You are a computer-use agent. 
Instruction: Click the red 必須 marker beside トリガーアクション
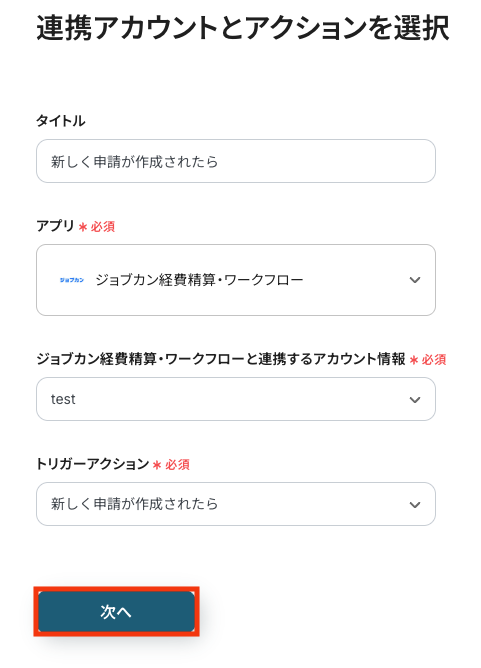pos(171,464)
